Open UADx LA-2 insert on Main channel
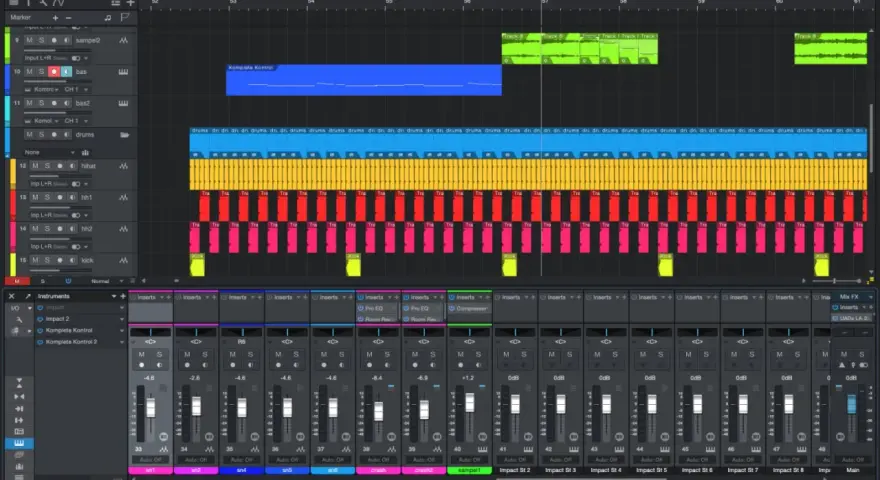Image resolution: width=880 pixels, height=480 pixels. coord(851,318)
